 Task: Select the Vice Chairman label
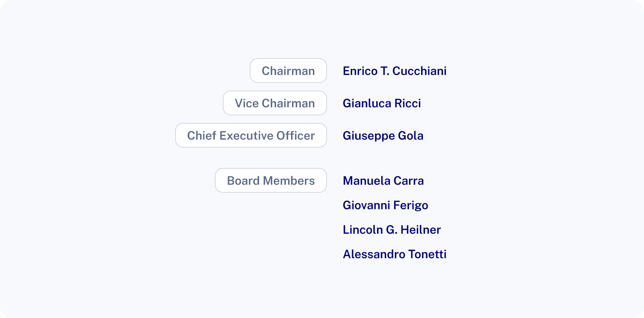[x=275, y=103]
